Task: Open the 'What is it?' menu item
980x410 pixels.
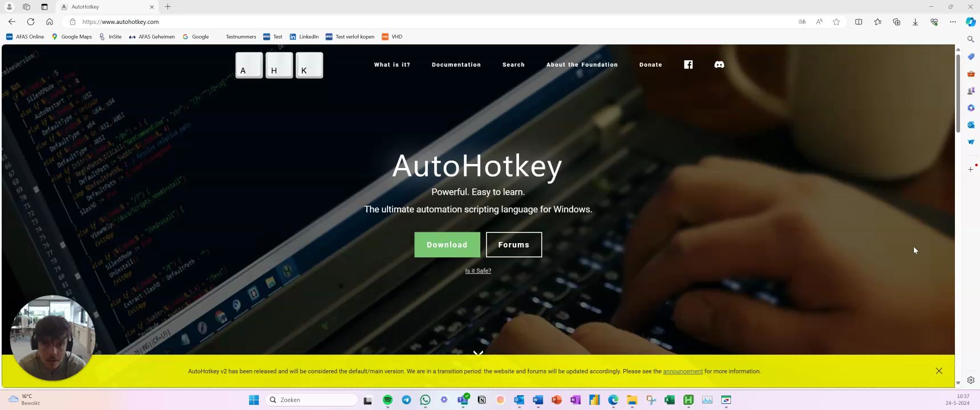Action: (392, 65)
